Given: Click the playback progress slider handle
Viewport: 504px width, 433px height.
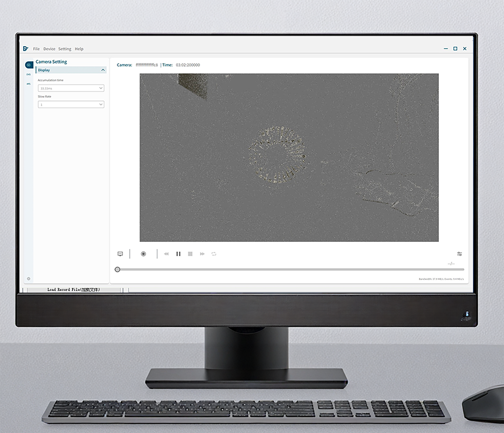Looking at the screenshot, I should [118, 269].
